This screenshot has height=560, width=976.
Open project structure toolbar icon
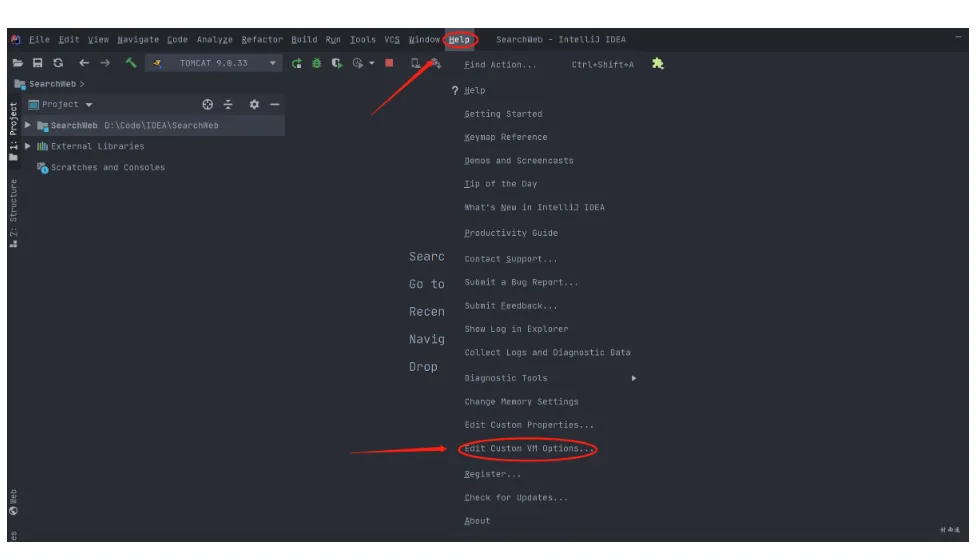(x=436, y=63)
